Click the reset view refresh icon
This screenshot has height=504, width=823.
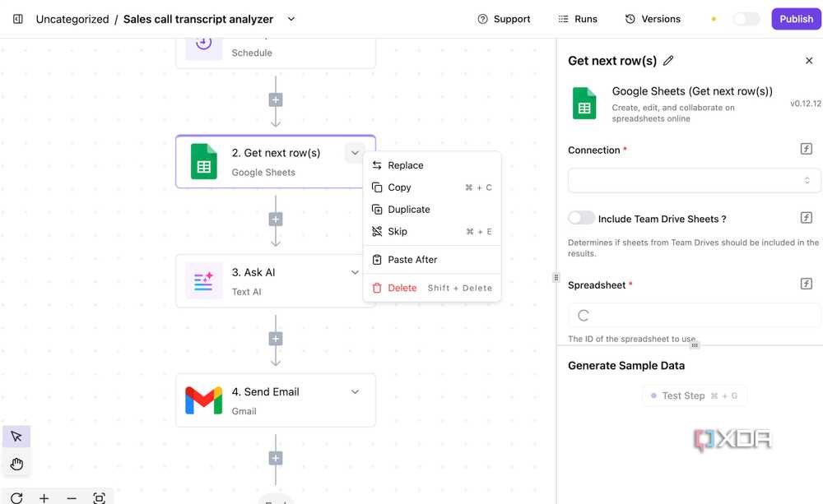click(x=16, y=497)
